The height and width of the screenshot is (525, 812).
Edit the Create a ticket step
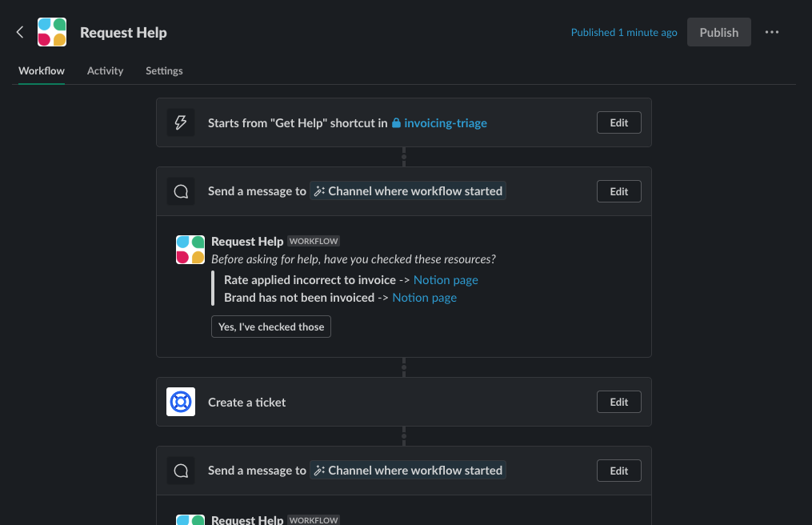coord(619,402)
